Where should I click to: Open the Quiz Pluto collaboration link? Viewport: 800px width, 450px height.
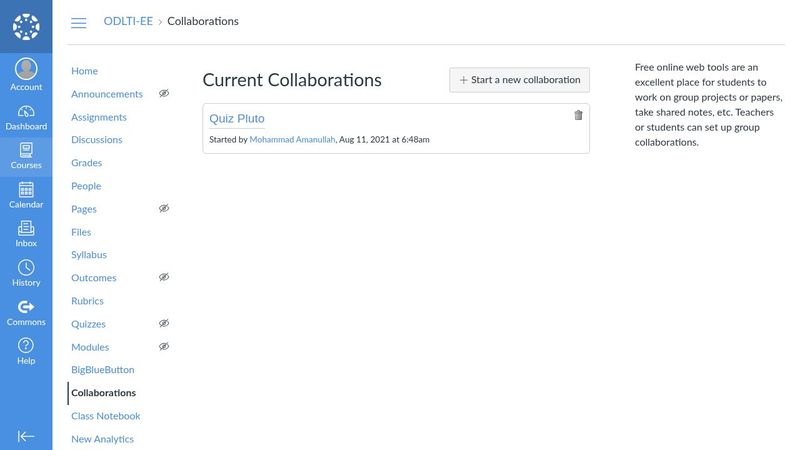click(x=237, y=118)
